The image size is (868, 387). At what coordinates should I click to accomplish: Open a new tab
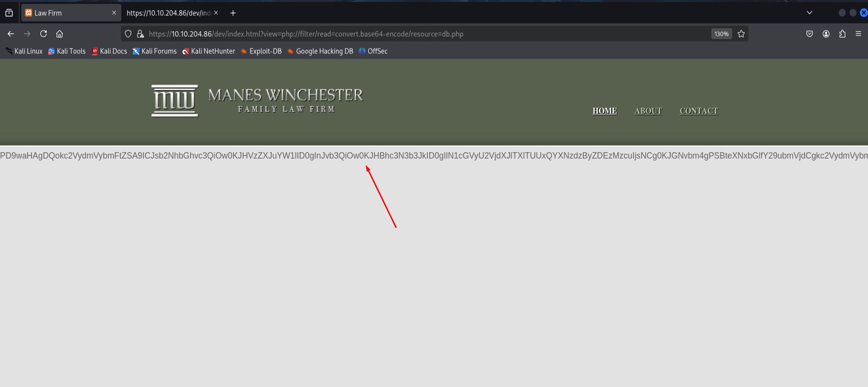233,13
